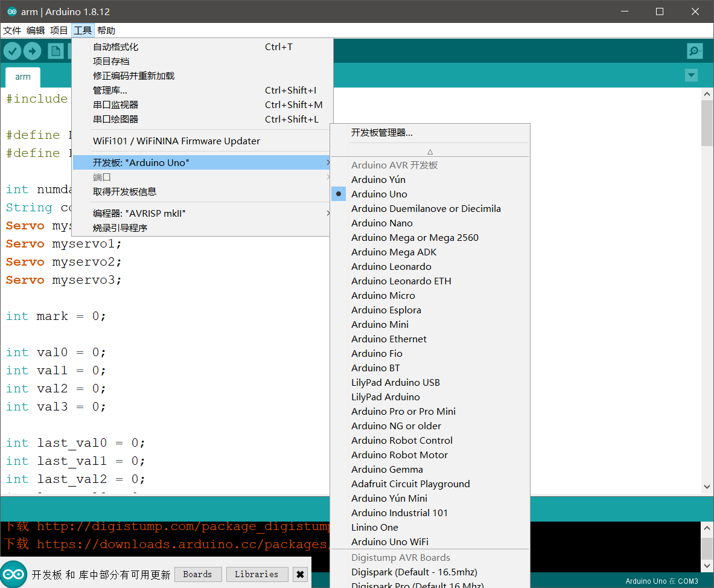
Task: Open 开发板管理器... boards manager
Action: pyautogui.click(x=430, y=133)
